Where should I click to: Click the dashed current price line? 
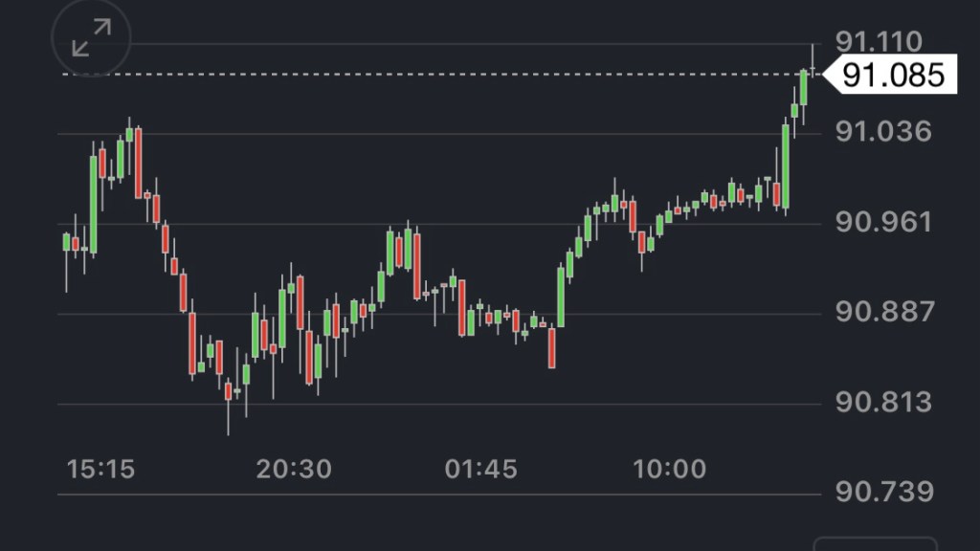pos(431,74)
